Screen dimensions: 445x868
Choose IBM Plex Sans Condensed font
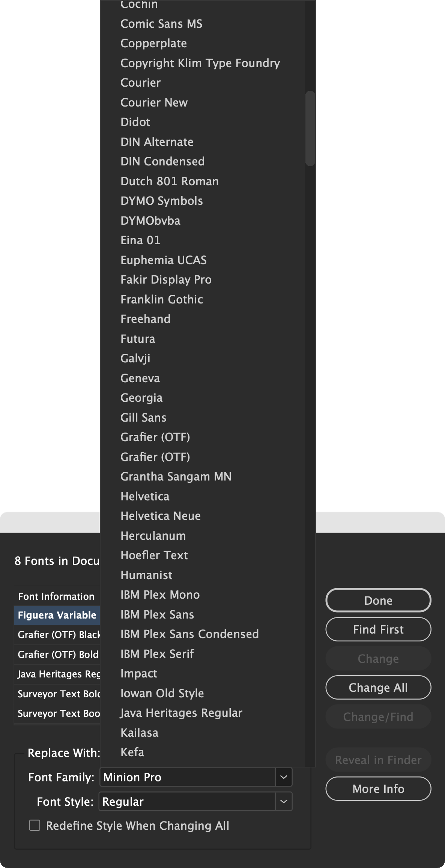click(189, 634)
